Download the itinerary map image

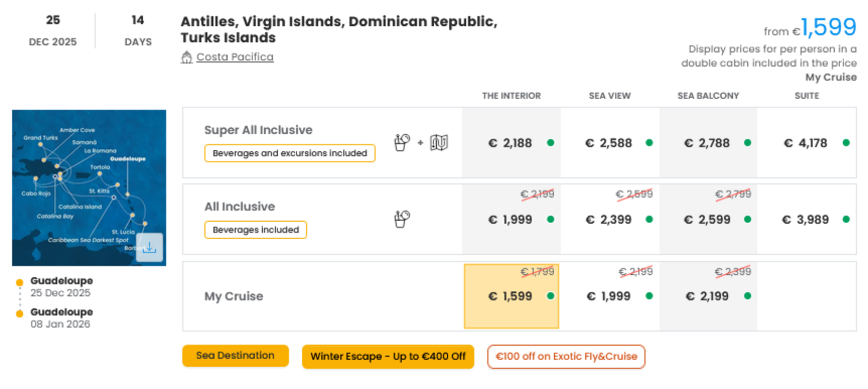150,248
